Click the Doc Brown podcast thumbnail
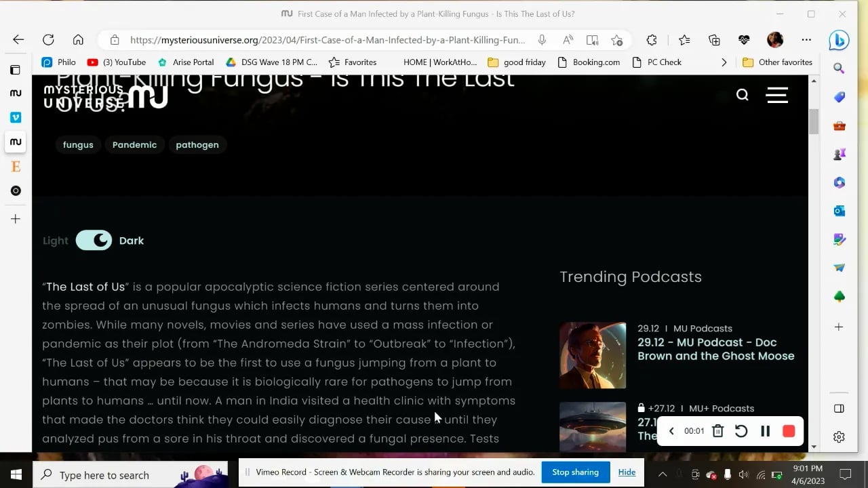The image size is (868, 488). point(593,355)
